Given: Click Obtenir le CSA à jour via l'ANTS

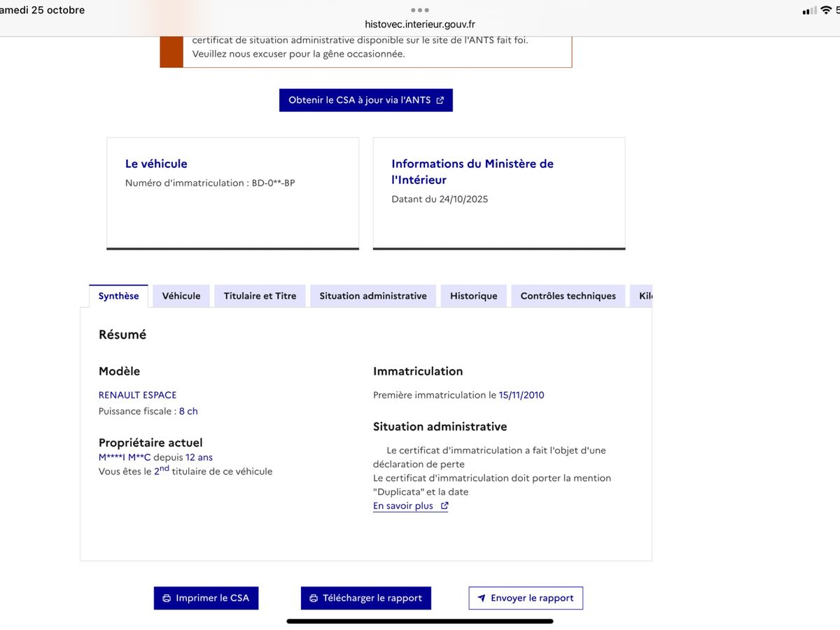Looking at the screenshot, I should point(366,100).
